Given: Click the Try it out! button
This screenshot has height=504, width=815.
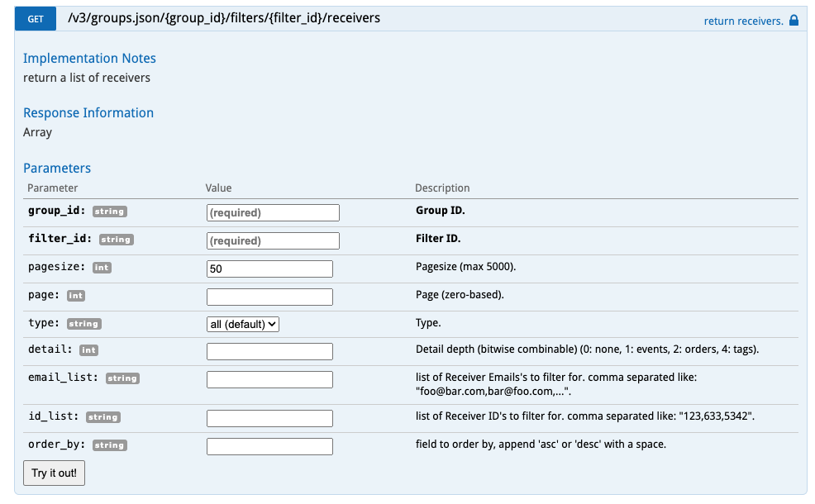Looking at the screenshot, I should (54, 473).
